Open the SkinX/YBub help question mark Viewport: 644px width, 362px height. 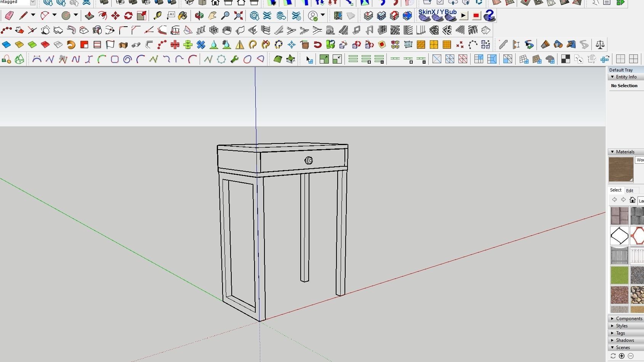point(489,16)
